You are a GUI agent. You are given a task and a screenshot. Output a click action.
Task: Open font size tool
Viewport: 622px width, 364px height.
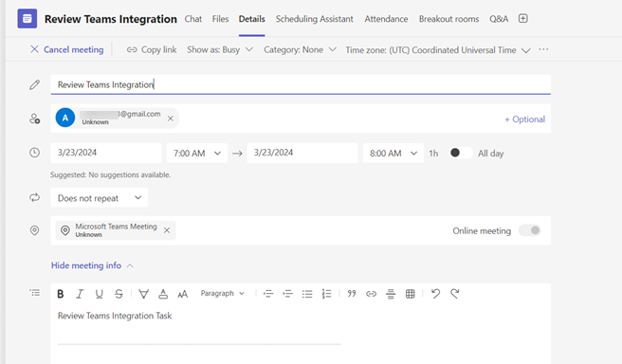click(182, 294)
